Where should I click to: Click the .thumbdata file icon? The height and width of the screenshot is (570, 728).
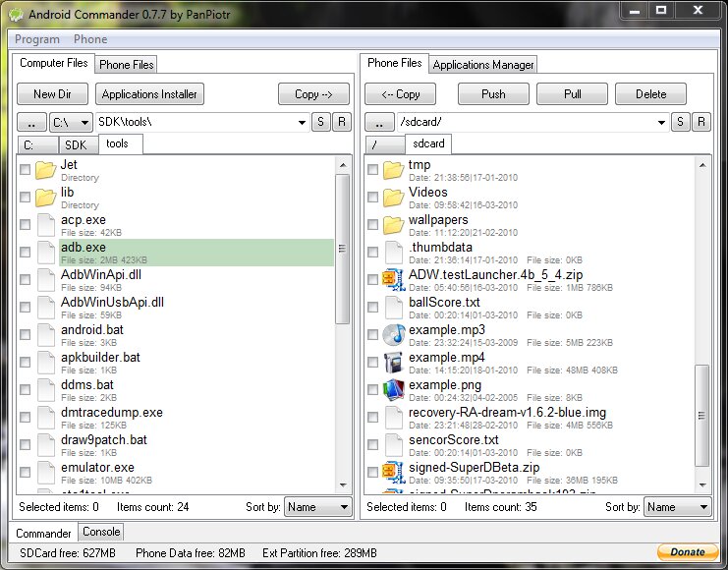(394, 253)
